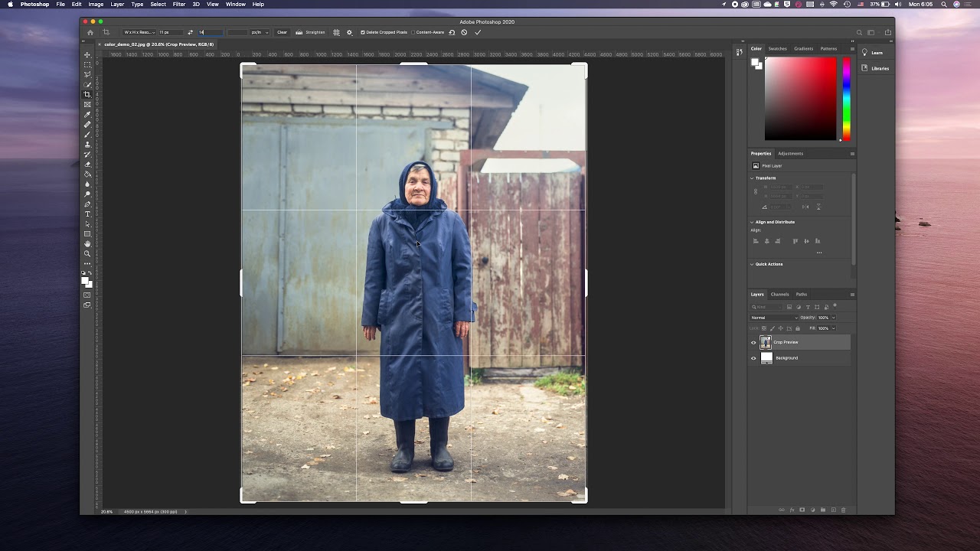Select the Type tool
Viewport: 980px width, 551px height.
(x=87, y=214)
